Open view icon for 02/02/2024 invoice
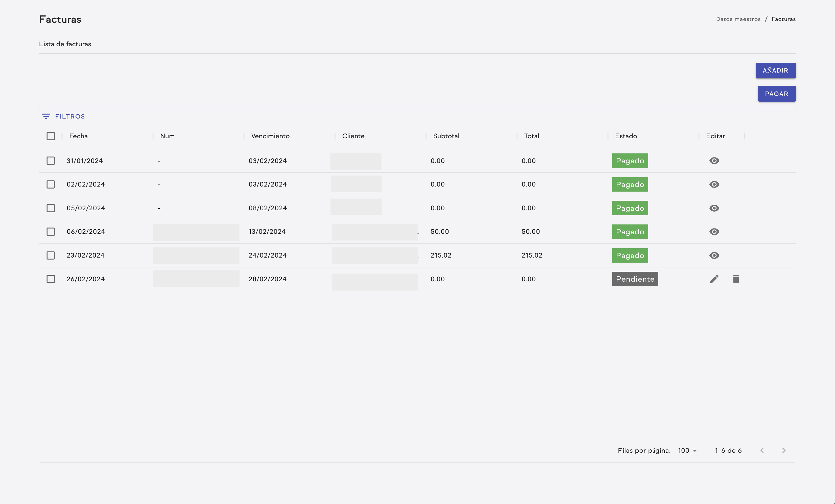The height and width of the screenshot is (504, 835). (x=714, y=184)
